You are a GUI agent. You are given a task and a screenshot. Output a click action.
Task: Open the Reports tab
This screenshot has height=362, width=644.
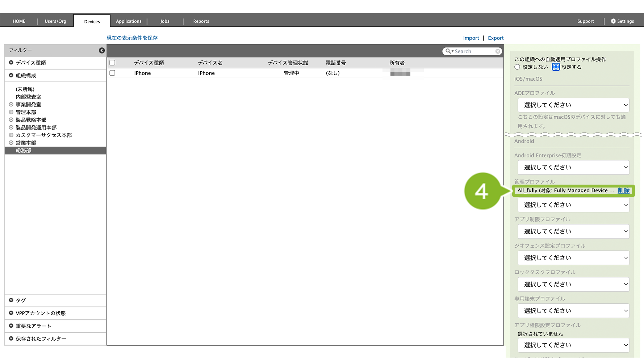coord(201,21)
